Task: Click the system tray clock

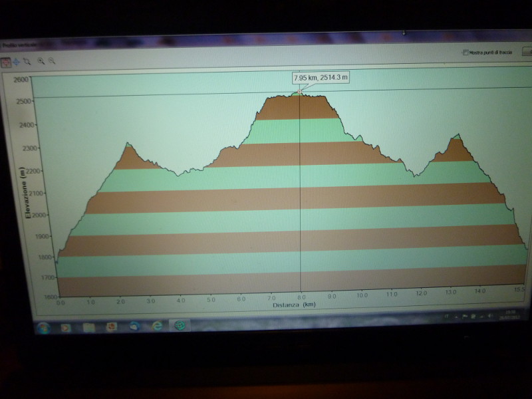Action: click(511, 315)
